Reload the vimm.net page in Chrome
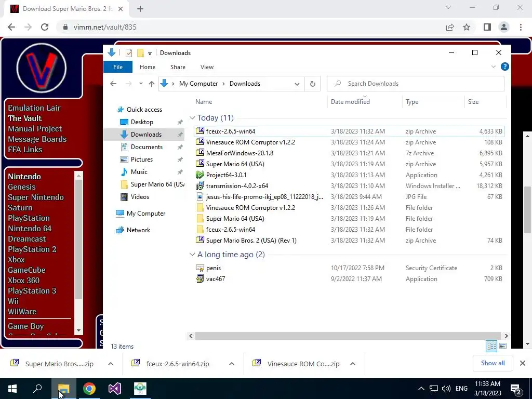This screenshot has height=399, width=532. [x=45, y=27]
